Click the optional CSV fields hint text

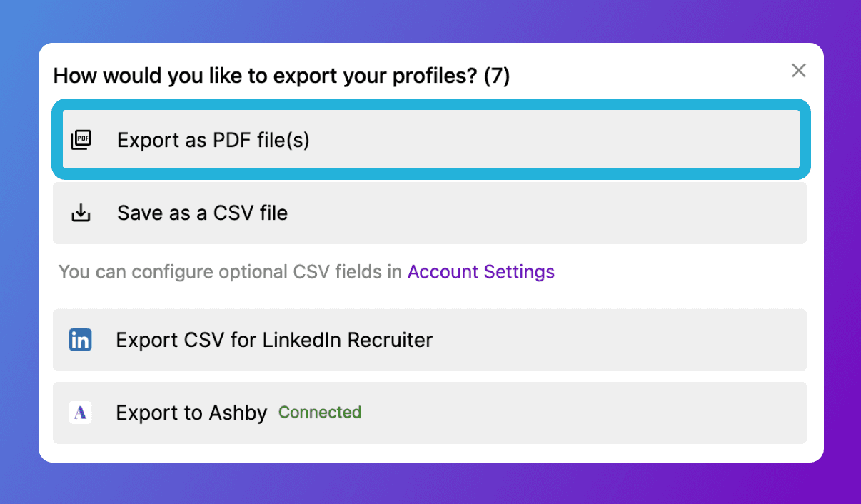coord(230,271)
